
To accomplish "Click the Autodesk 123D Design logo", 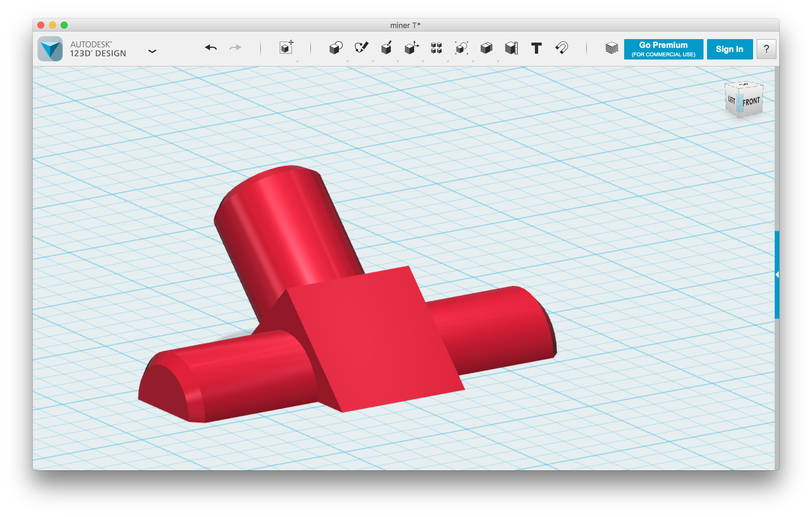I will pyautogui.click(x=50, y=48).
